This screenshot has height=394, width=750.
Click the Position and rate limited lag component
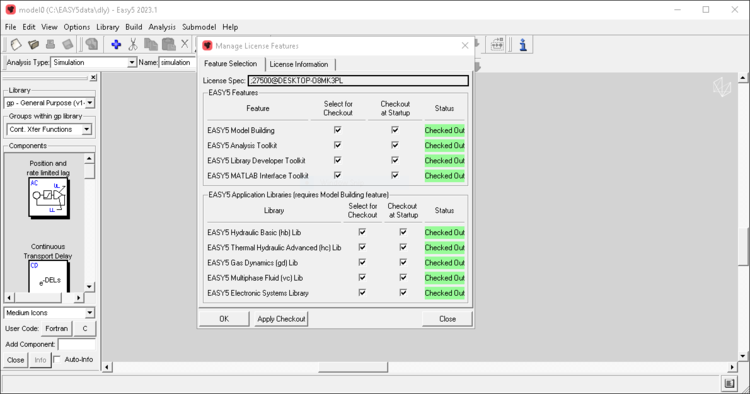48,197
